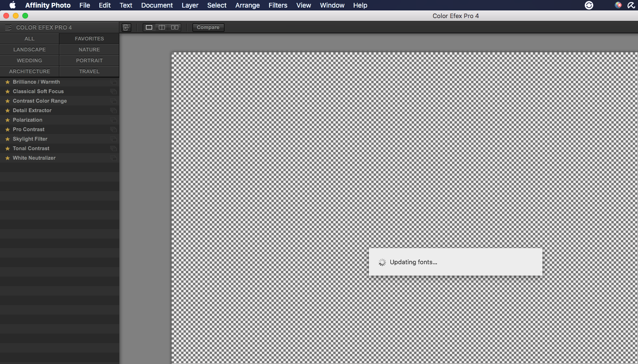This screenshot has width=638, height=364.
Task: Click the globe icon with red X
Action: 619,5
